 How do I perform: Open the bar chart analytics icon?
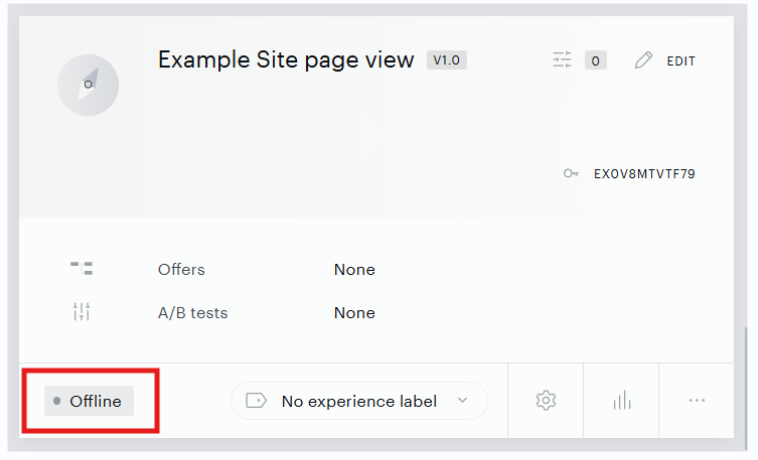[x=622, y=401]
